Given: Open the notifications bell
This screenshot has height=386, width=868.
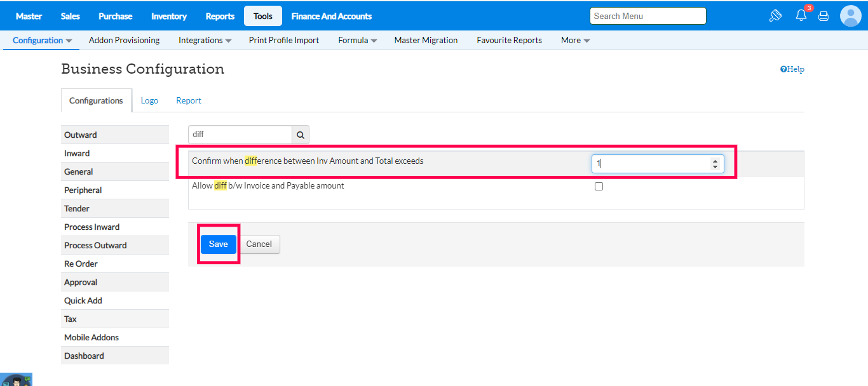Looking at the screenshot, I should coord(801,16).
